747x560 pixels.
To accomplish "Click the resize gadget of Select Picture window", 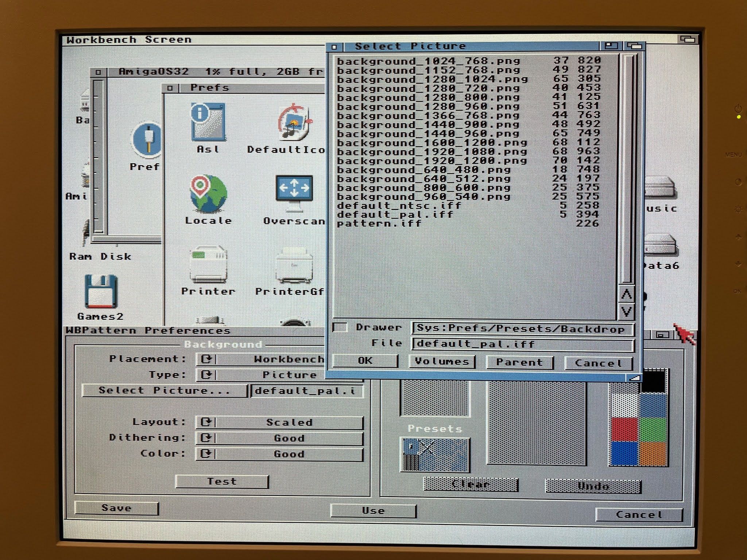I will [x=635, y=378].
